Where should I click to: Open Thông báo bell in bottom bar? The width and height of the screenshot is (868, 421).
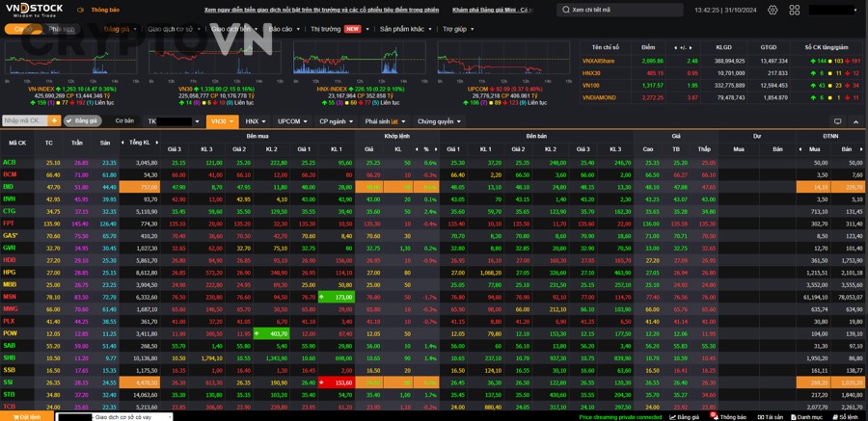[728, 416]
